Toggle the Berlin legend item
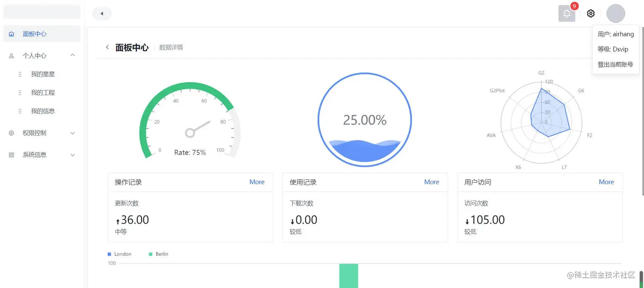Viewport: 644px width, 288px height. tap(158, 254)
